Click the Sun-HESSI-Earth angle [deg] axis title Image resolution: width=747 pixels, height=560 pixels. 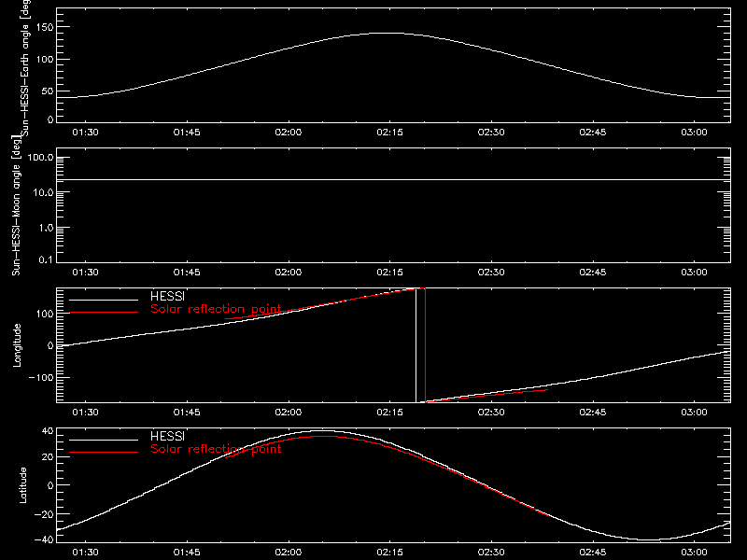[25, 68]
